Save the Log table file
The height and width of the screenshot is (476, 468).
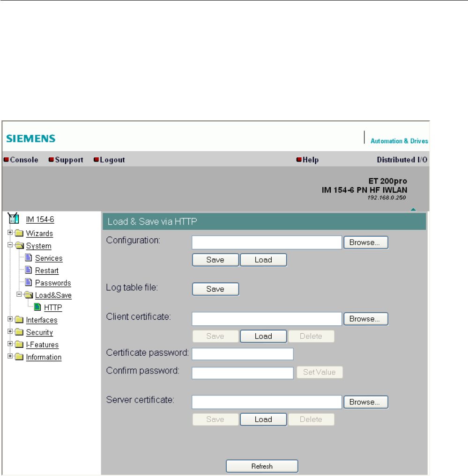[x=215, y=289]
